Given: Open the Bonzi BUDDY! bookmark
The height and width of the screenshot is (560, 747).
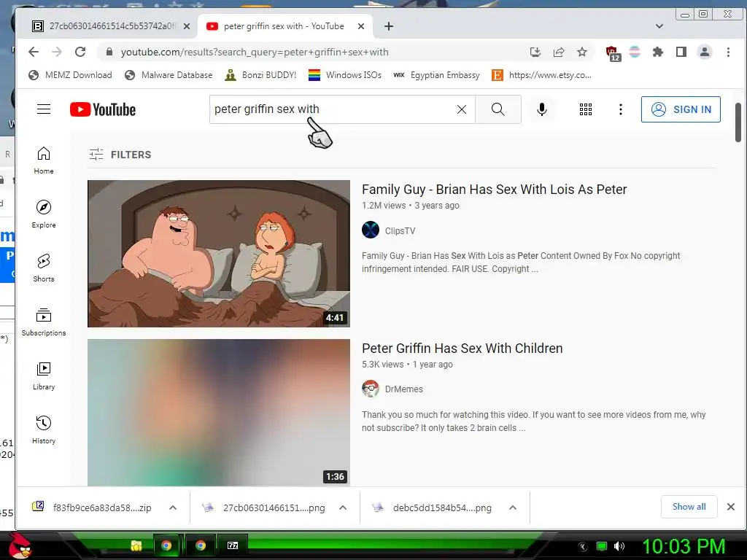Looking at the screenshot, I should tap(260, 75).
